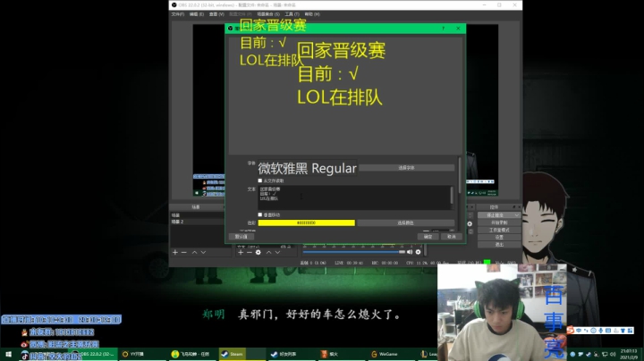
Task: Toggle 工作室模式 studio mode
Action: [x=499, y=230]
